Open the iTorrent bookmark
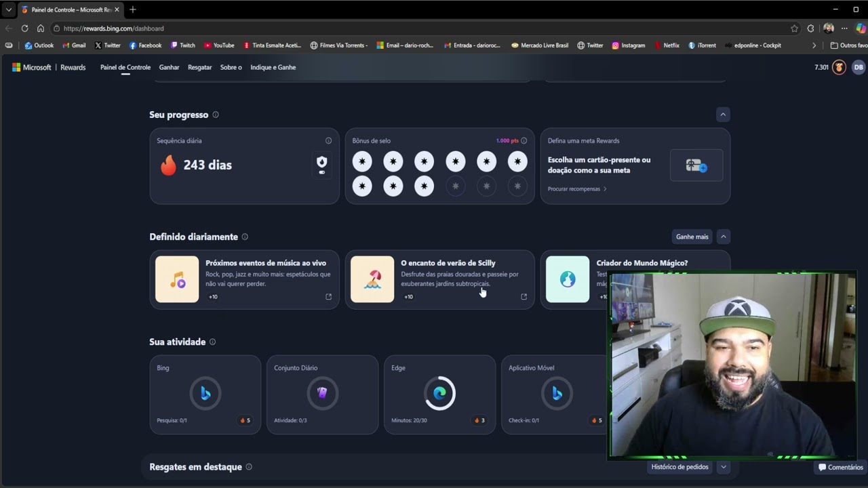 click(702, 45)
